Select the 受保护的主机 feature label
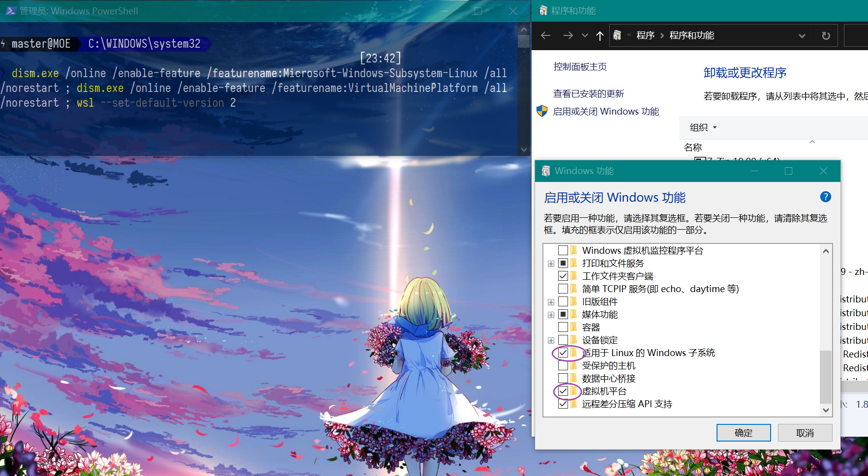868x476 pixels. [609, 365]
